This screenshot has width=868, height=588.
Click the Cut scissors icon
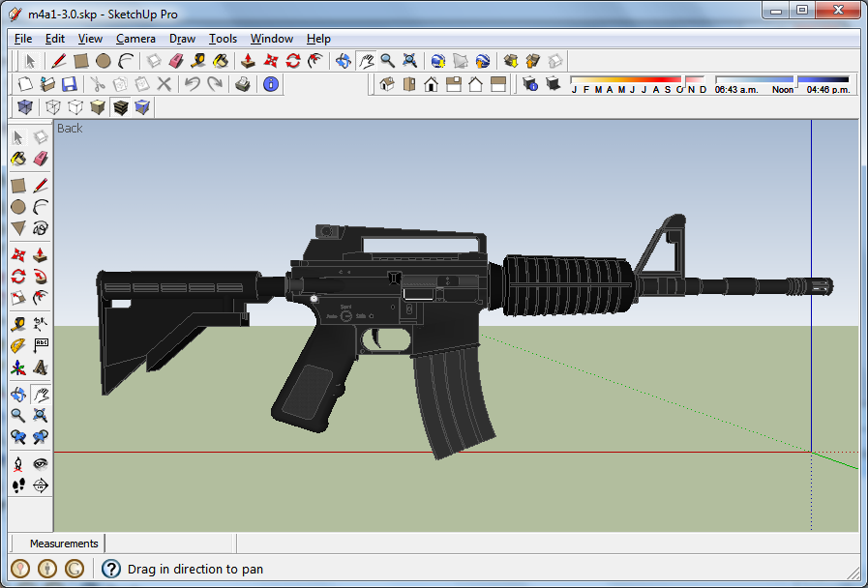click(98, 84)
